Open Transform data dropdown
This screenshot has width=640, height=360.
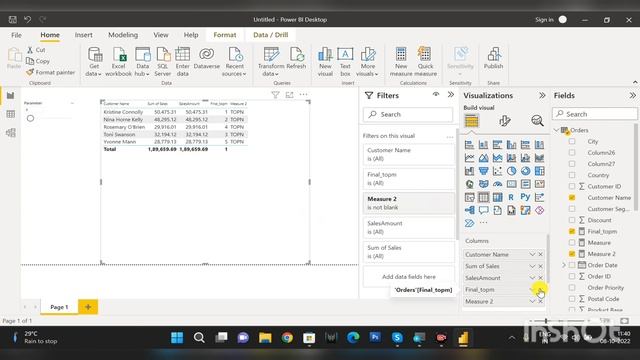(x=271, y=62)
